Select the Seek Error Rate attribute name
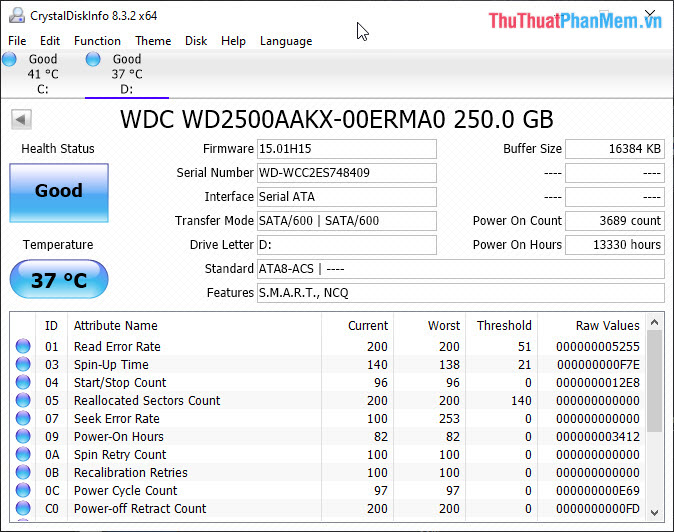 (117, 419)
